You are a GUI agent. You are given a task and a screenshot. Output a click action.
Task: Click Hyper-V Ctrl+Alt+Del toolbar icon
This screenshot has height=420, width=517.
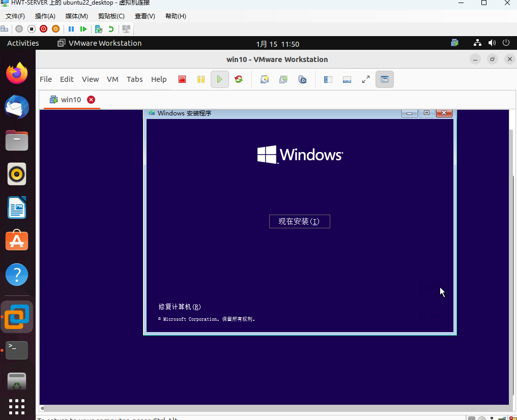click(x=5, y=29)
